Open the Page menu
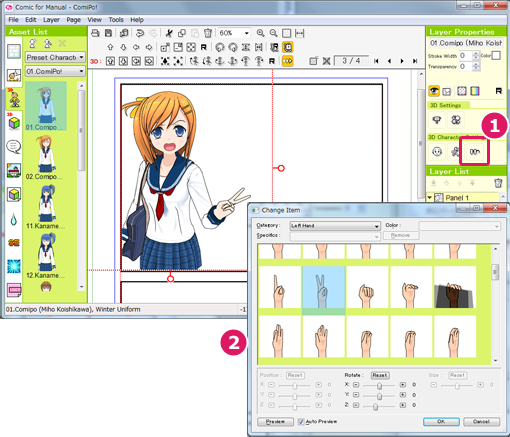510x437 pixels. (73, 20)
